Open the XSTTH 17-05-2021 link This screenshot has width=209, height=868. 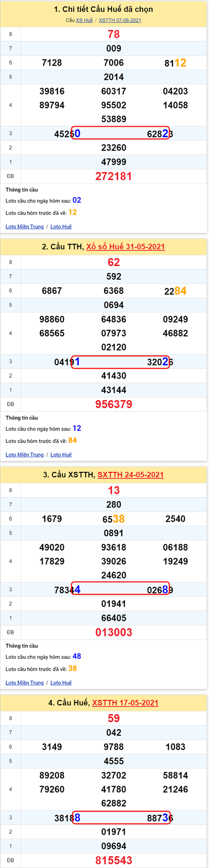(x=125, y=703)
